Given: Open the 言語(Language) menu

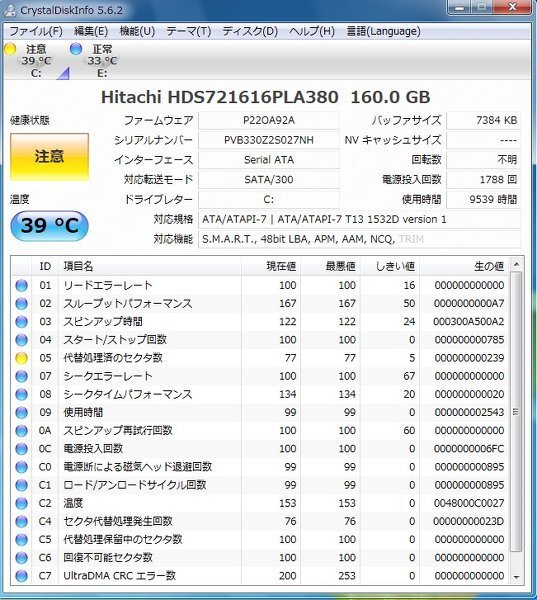Looking at the screenshot, I should [x=383, y=31].
